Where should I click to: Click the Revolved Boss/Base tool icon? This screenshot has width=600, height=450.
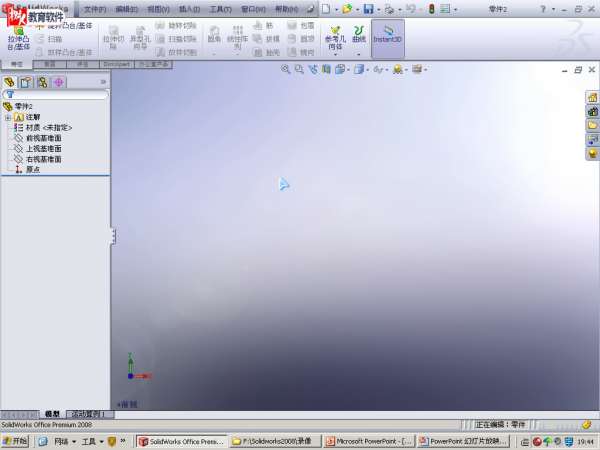[x=41, y=26]
